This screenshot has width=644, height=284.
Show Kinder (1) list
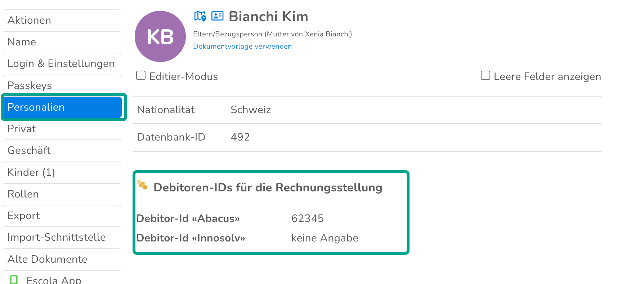(x=62, y=173)
